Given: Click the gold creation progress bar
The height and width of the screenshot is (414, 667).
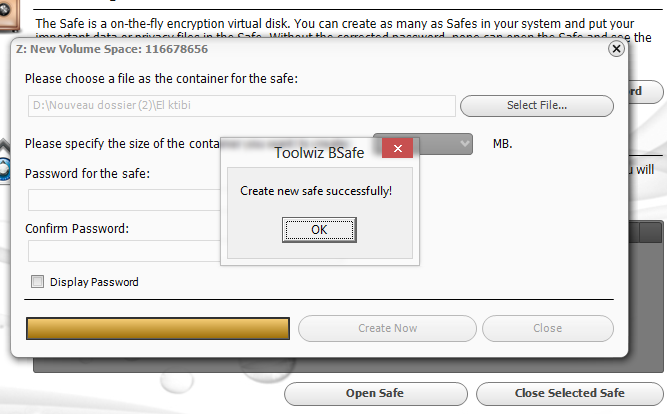Looking at the screenshot, I should [157, 328].
